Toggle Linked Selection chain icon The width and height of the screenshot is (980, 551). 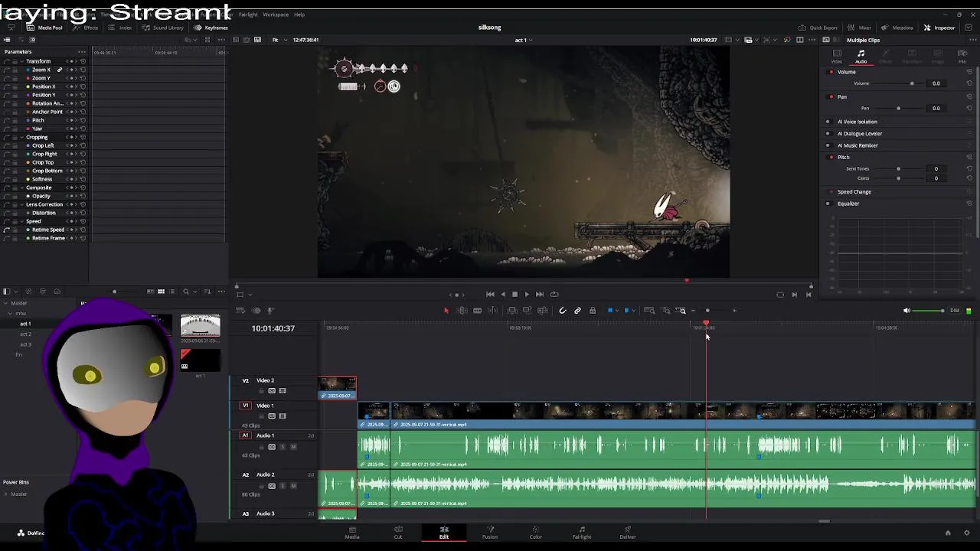pos(577,311)
